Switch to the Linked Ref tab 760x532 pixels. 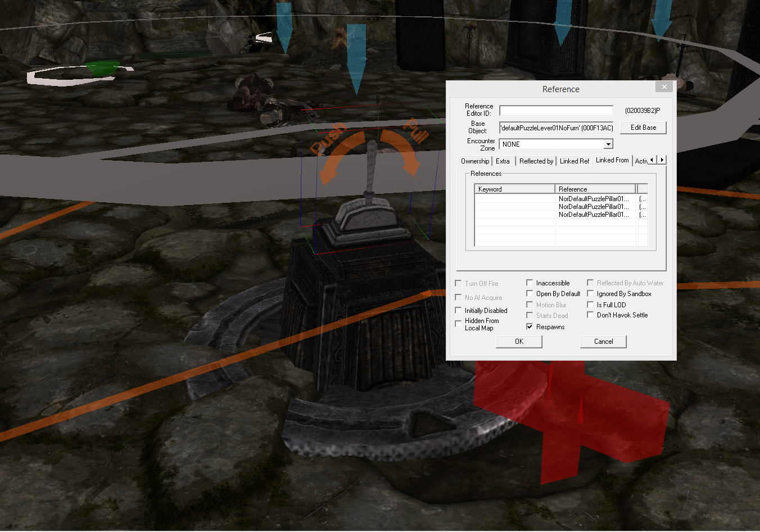pos(574,161)
